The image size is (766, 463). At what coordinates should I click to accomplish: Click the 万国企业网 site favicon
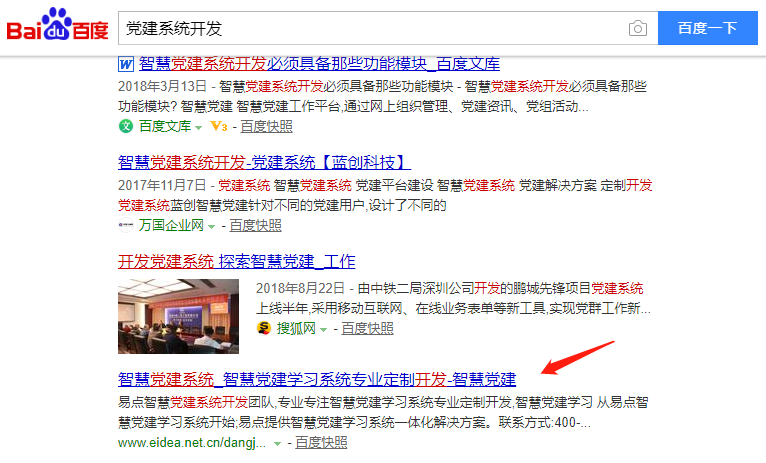tap(126, 225)
